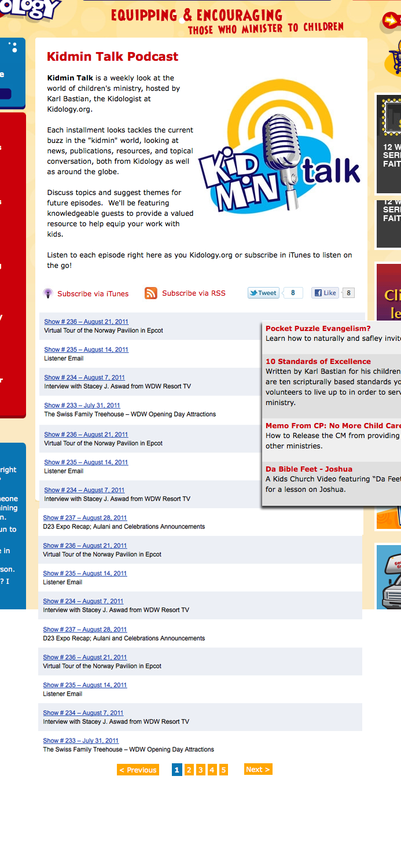Click the Kidmin Talk Podcast heading
This screenshot has width=401, height=868.
[112, 57]
